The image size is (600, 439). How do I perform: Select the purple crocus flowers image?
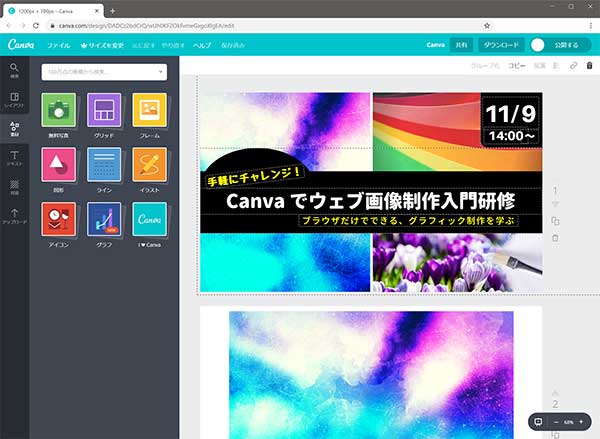(x=457, y=263)
